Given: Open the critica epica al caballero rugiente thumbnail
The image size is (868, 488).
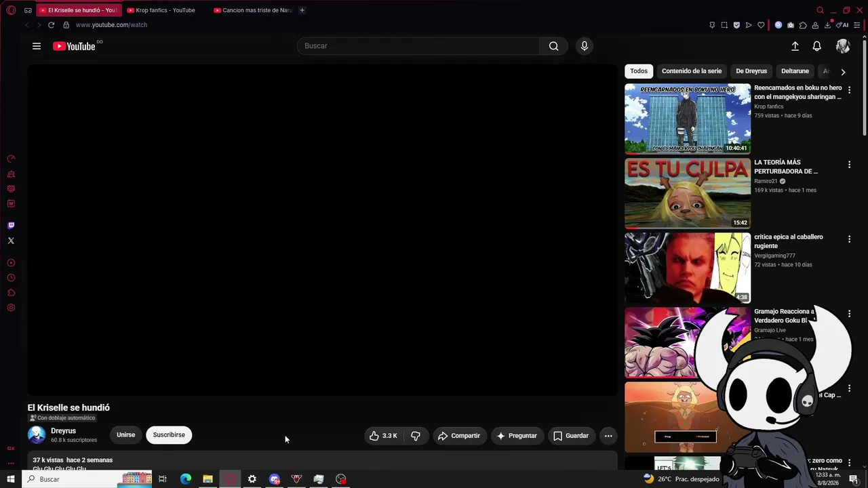Looking at the screenshot, I should tap(688, 268).
